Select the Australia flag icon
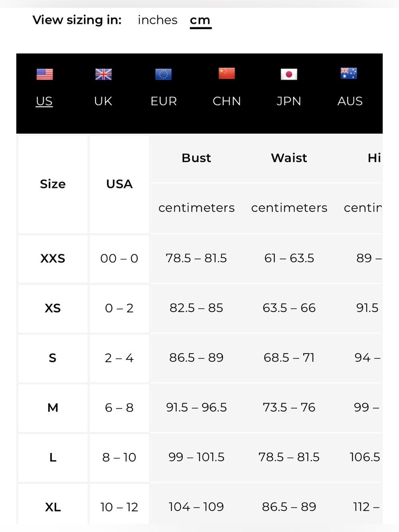Viewport: 399px width, 532px height. (349, 73)
